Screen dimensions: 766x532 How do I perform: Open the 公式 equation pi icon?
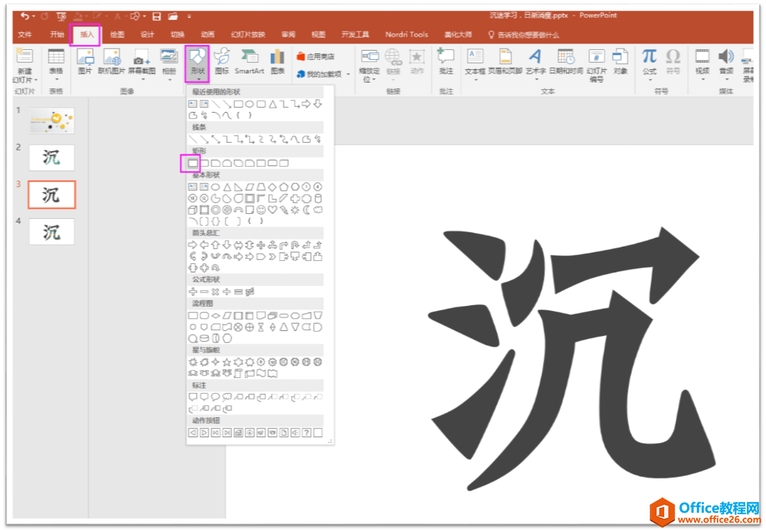click(649, 61)
